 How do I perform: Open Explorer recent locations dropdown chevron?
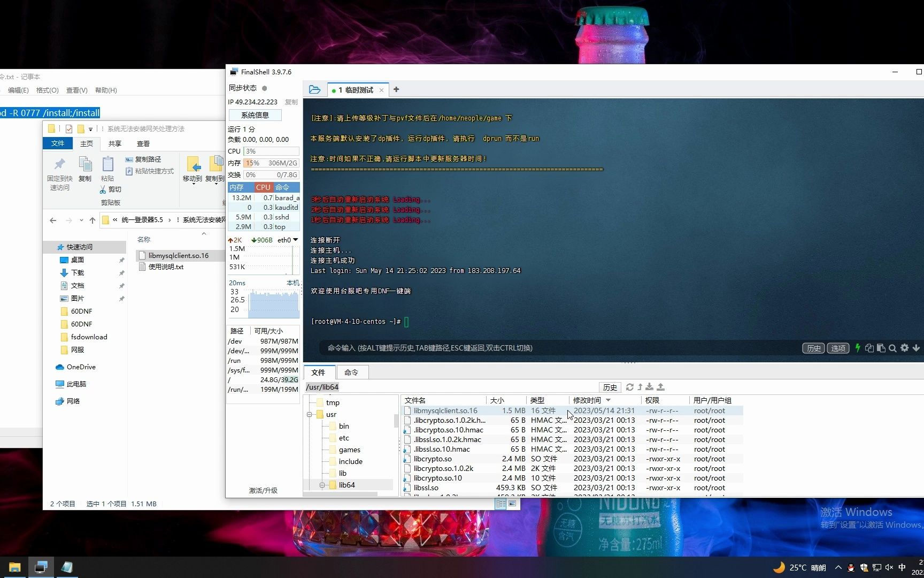pyautogui.click(x=81, y=220)
